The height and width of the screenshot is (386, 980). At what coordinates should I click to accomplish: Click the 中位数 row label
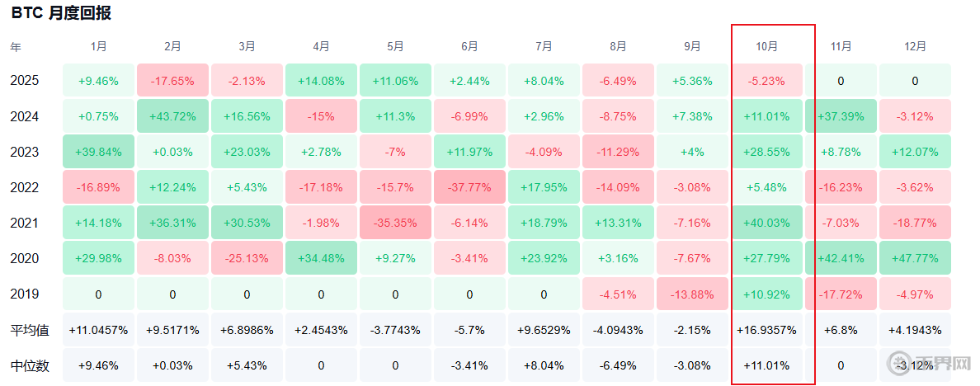[x=30, y=365]
